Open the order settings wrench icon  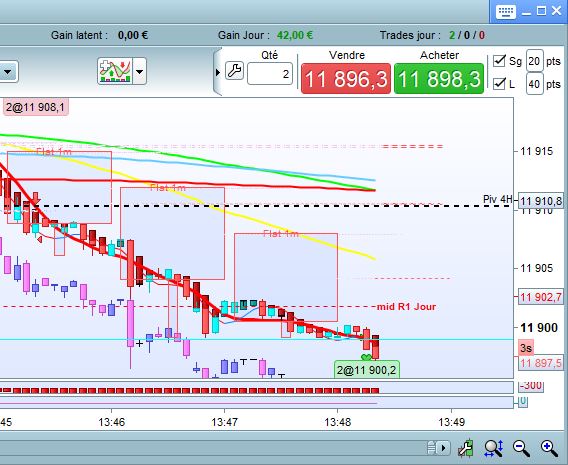point(234,70)
